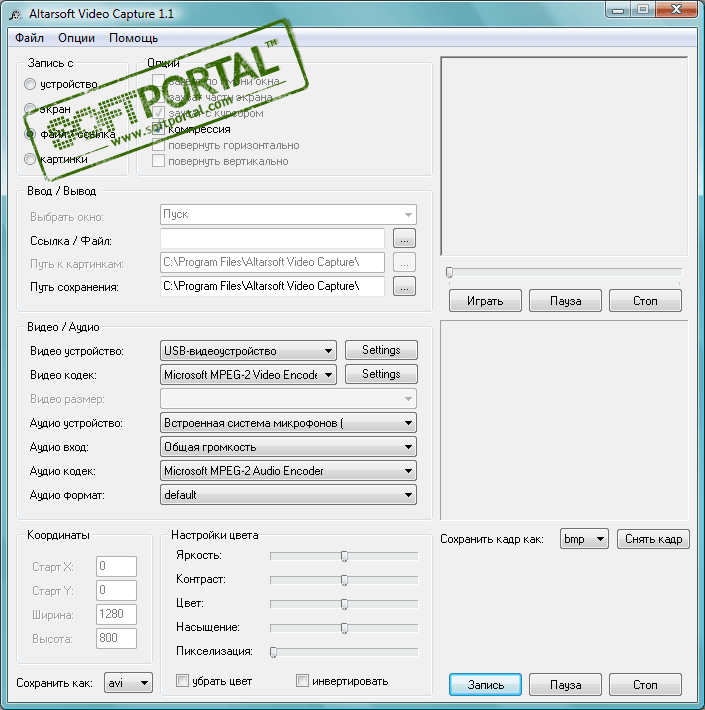This screenshot has width=705, height=710.
Task: Adjust the Яркость slider
Action: click(344, 556)
